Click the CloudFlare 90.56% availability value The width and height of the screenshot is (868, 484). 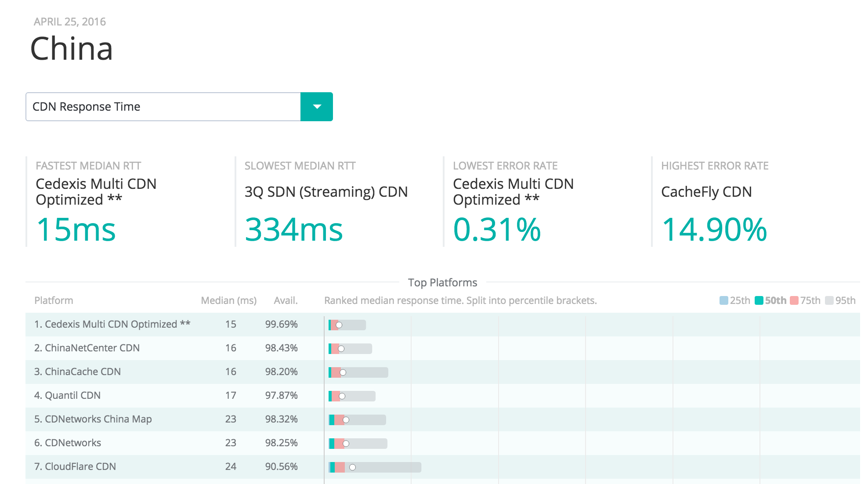point(281,466)
